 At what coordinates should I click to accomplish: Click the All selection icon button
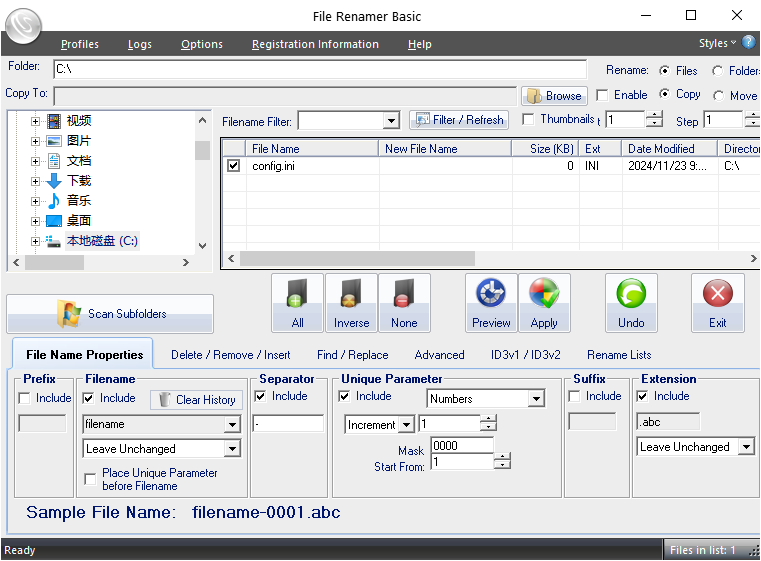[x=298, y=303]
